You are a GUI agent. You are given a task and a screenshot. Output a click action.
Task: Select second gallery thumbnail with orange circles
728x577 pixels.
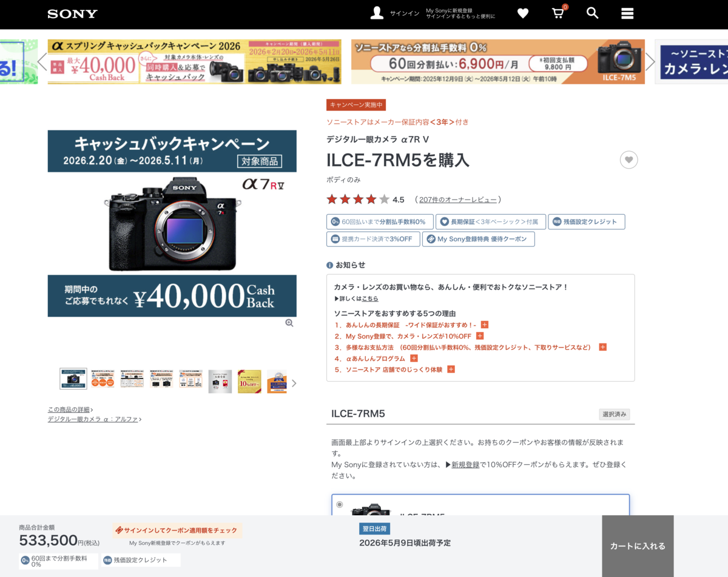pyautogui.click(x=103, y=379)
